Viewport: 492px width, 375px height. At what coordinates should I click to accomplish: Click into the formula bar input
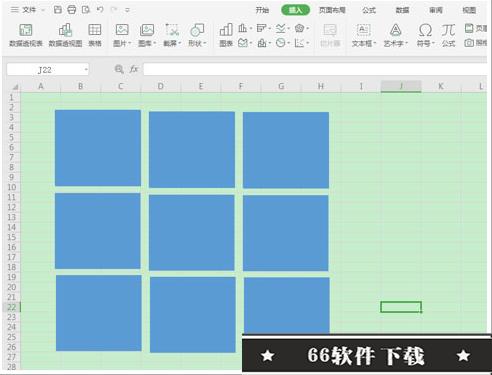(x=315, y=69)
